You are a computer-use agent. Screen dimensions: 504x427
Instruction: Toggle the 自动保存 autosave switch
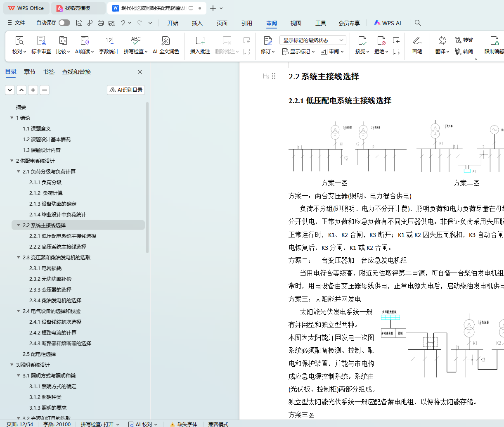(64, 23)
